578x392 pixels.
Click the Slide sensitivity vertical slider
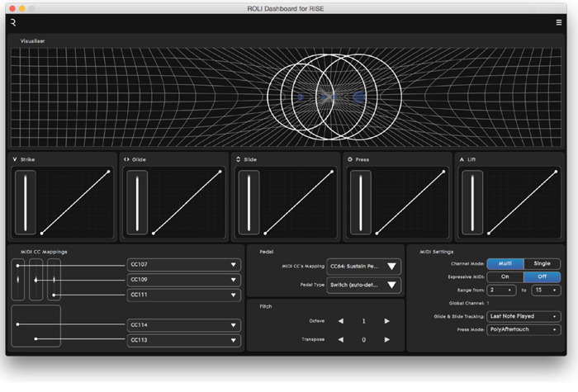click(249, 203)
